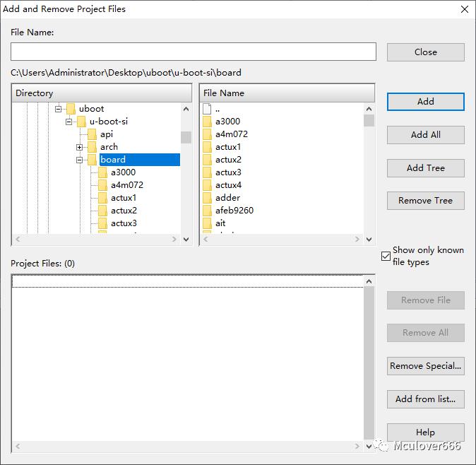Click the uboot folder icon in Directory tree

[71, 109]
